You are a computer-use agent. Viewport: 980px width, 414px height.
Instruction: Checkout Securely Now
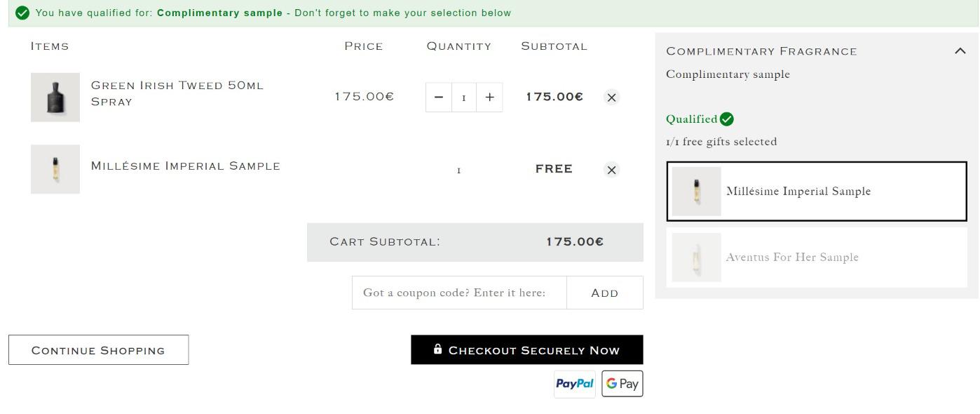click(x=527, y=349)
